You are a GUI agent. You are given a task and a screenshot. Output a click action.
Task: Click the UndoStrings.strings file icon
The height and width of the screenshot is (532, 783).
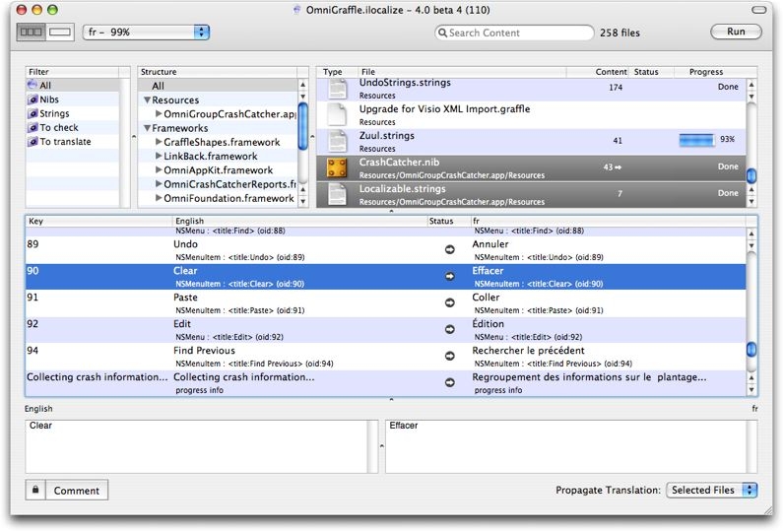pos(337,89)
